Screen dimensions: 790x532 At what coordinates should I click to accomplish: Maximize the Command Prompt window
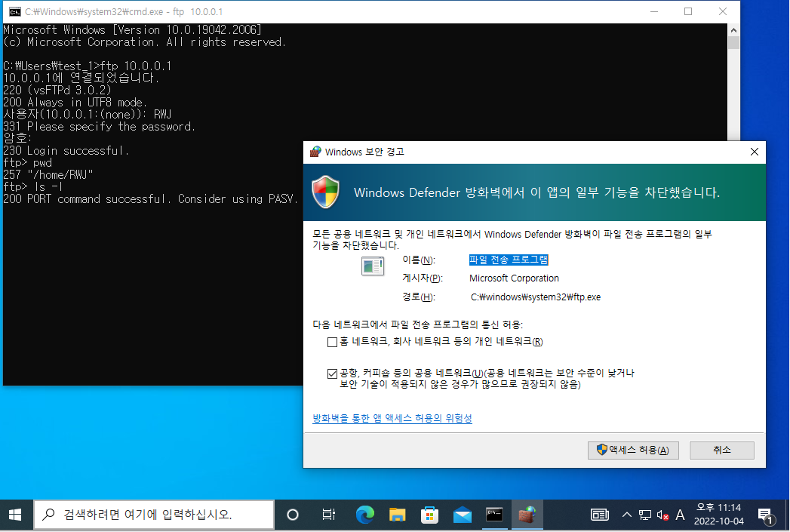click(687, 11)
